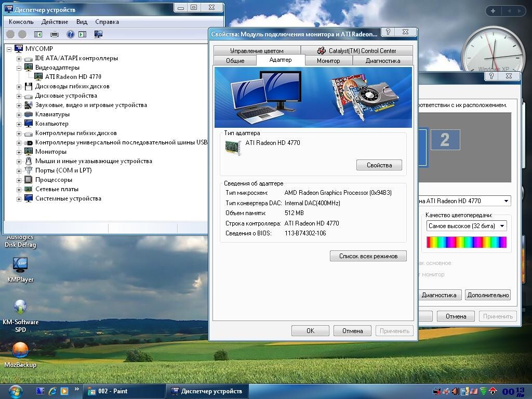This screenshot has width=532, height=399.
Task: Open the Действие menu
Action: coord(55,22)
